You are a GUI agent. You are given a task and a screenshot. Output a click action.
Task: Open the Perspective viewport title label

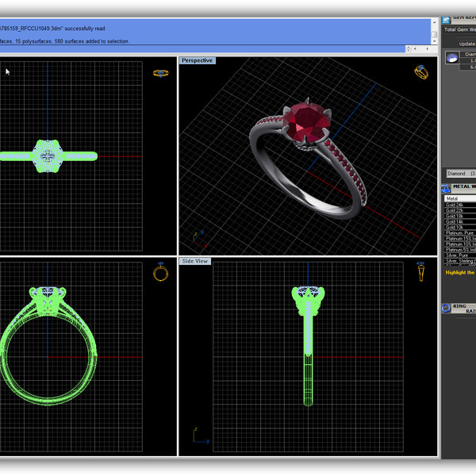click(197, 60)
